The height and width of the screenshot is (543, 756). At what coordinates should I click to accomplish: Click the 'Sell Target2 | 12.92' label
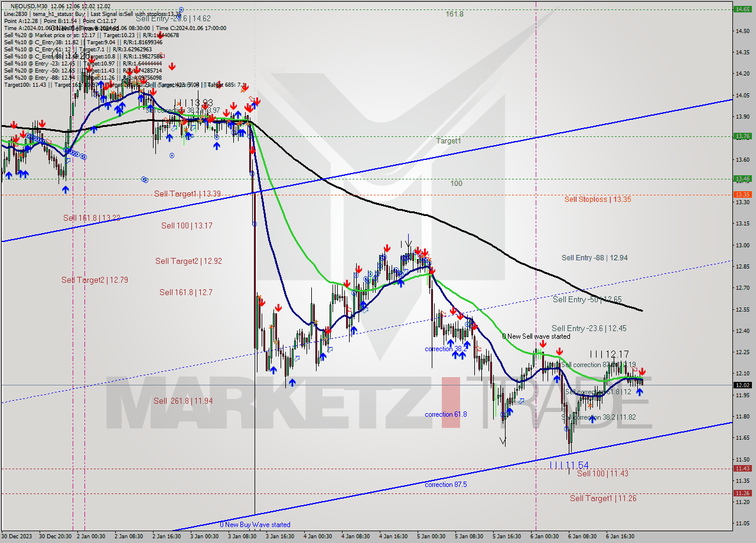click(188, 261)
